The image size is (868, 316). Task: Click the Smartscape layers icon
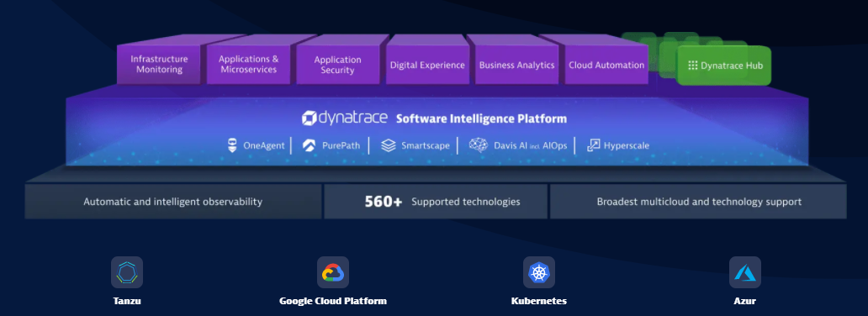click(389, 145)
